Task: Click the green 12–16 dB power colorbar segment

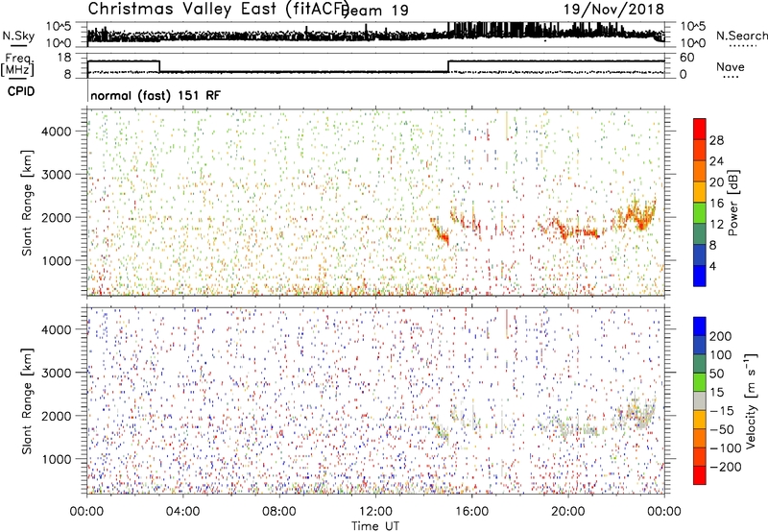Action: tap(700, 213)
